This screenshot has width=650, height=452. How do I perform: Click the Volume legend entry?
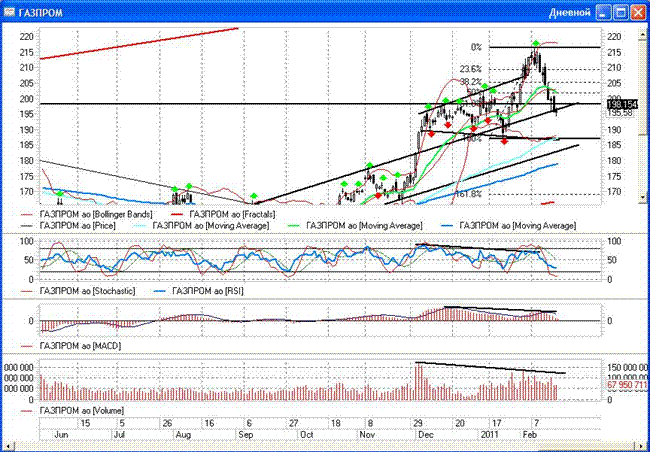[73, 411]
